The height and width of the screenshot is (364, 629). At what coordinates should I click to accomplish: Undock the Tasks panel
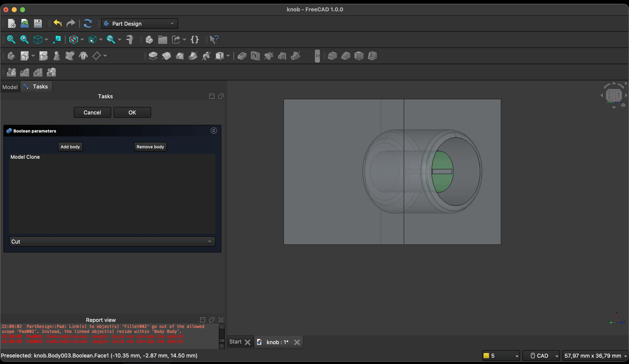click(x=221, y=96)
